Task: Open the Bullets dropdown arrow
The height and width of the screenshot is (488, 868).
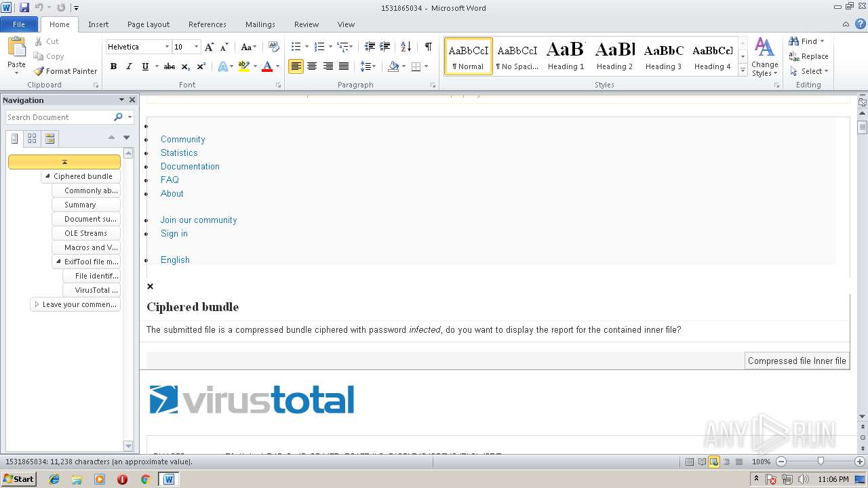Action: tap(307, 47)
